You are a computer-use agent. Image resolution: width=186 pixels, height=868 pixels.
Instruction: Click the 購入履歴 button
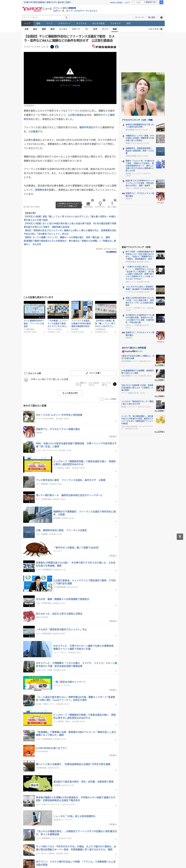(152, 18)
